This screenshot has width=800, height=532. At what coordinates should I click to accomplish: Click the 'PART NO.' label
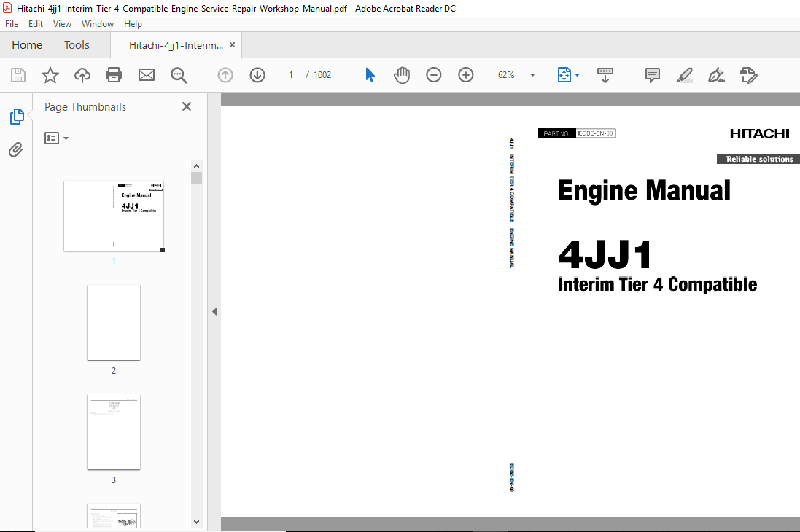tap(556, 133)
